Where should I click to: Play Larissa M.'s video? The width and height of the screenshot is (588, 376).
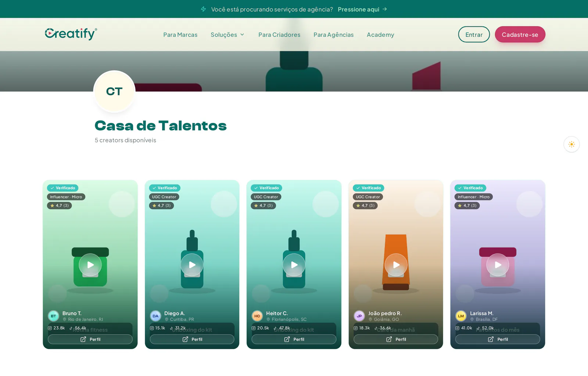tap(498, 265)
